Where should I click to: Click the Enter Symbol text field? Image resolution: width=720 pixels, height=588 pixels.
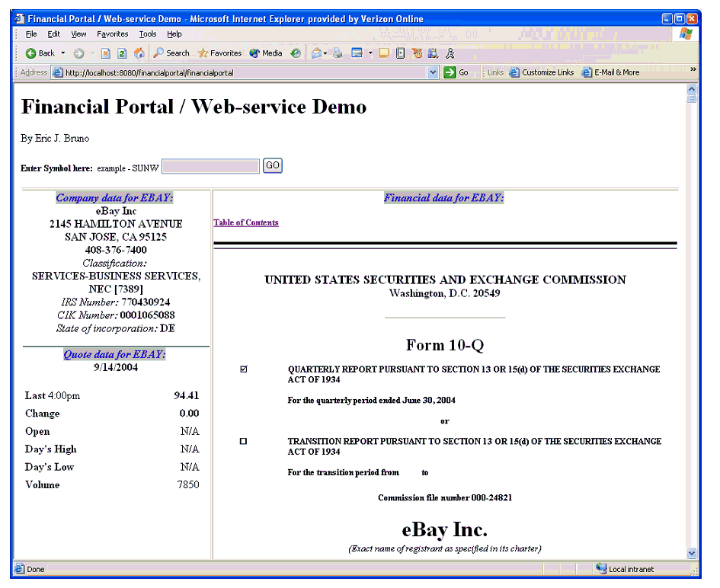coord(211,166)
